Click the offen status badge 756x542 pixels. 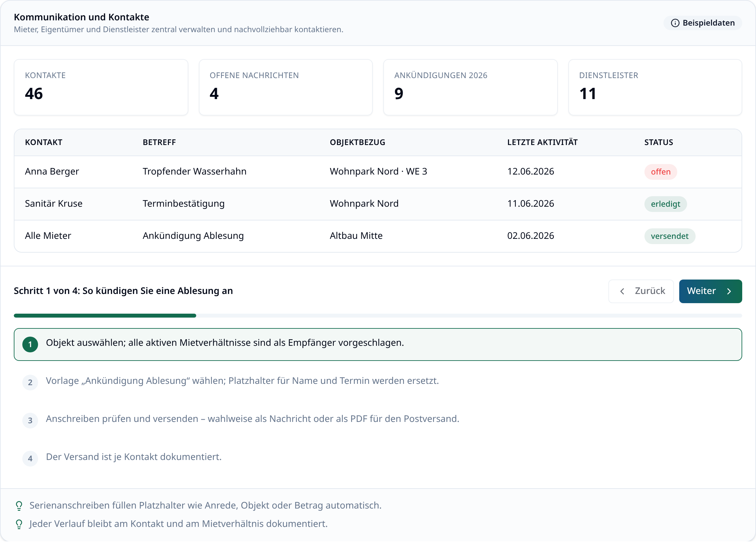coord(660,172)
